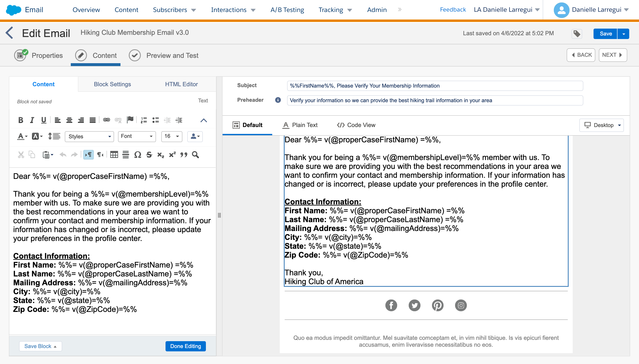Open the Font dropdown

point(137,136)
